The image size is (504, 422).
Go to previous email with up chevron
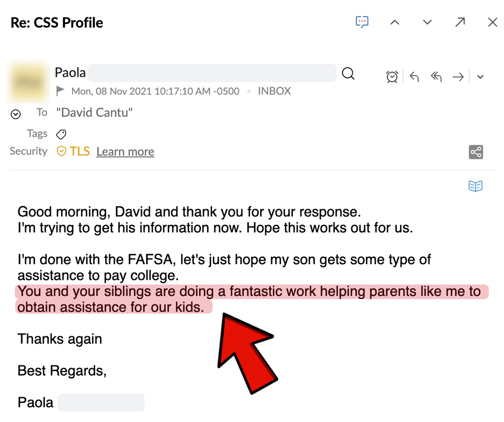[395, 22]
